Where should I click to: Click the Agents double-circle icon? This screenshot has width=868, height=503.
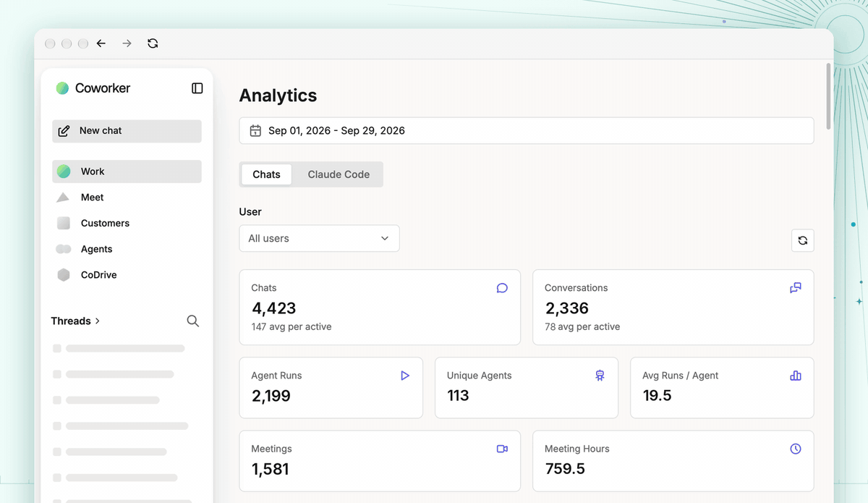(64, 249)
